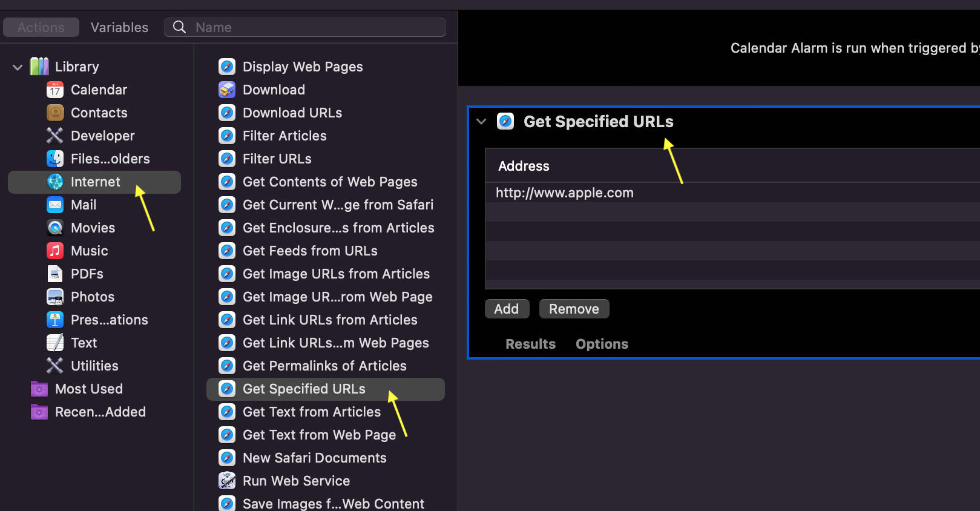980x511 pixels.
Task: Click the Developer tools icon
Action: pyautogui.click(x=55, y=136)
